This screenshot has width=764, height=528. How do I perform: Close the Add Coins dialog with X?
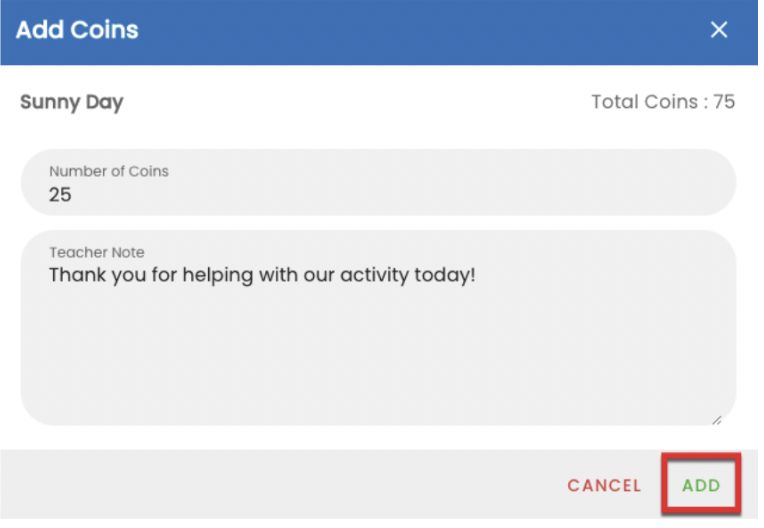[x=719, y=30]
